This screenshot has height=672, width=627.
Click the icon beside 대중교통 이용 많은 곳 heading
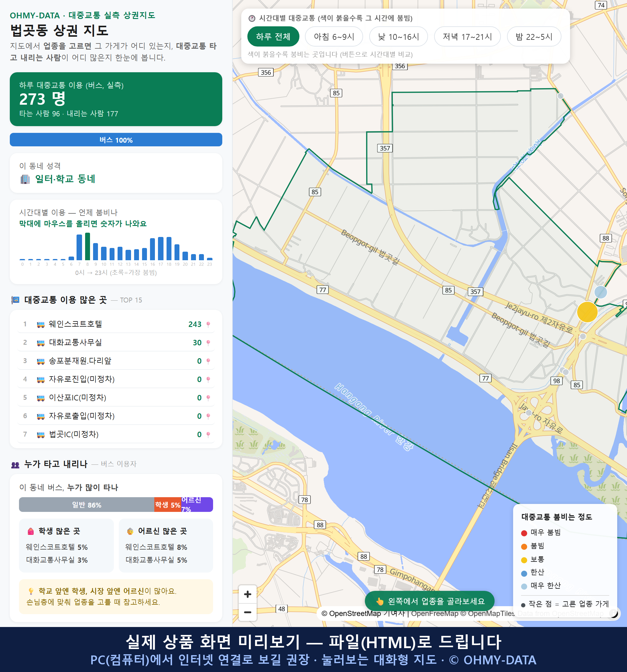pyautogui.click(x=15, y=300)
